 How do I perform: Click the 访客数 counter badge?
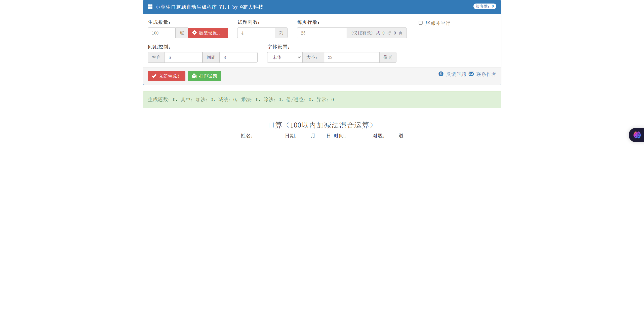click(x=485, y=6)
